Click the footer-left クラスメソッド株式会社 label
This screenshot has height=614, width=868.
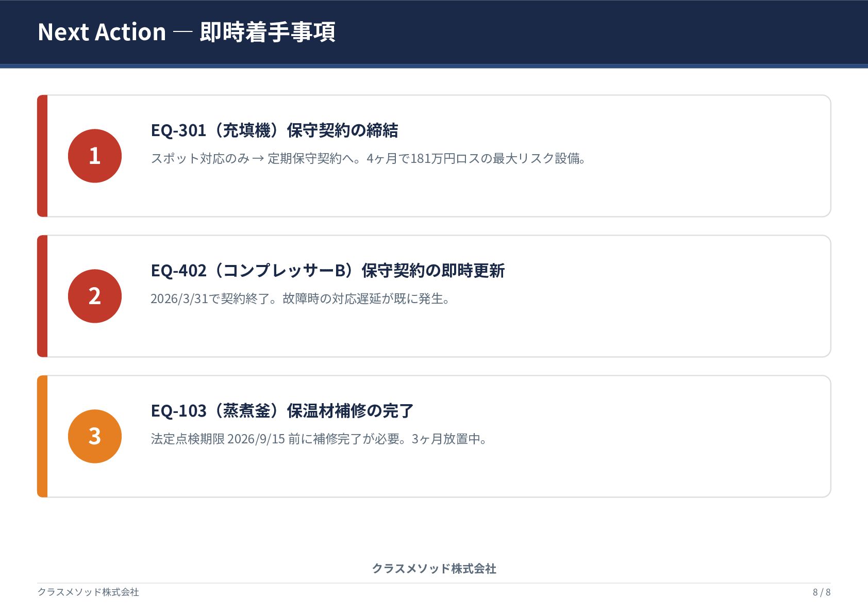pyautogui.click(x=88, y=592)
